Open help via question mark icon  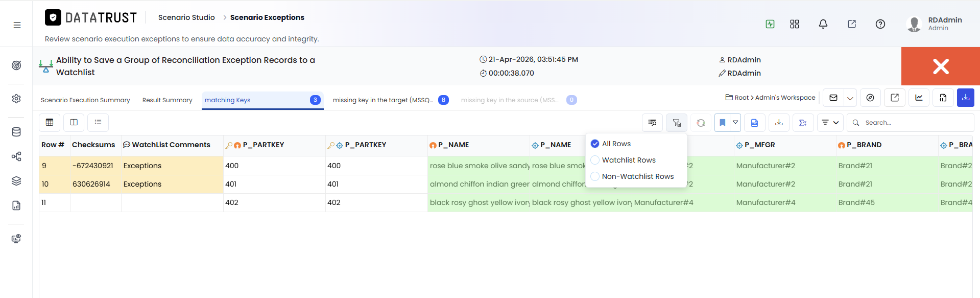pyautogui.click(x=880, y=24)
